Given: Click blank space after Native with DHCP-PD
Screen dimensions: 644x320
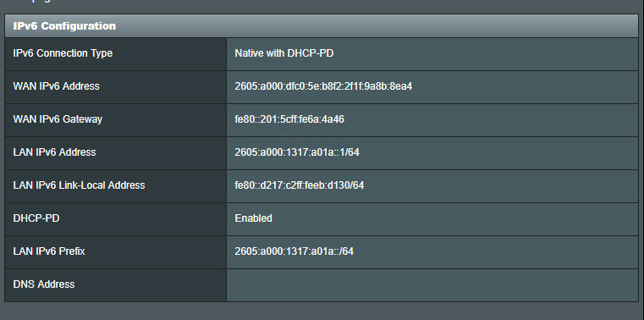Looking at the screenshot, I should tap(486, 54).
